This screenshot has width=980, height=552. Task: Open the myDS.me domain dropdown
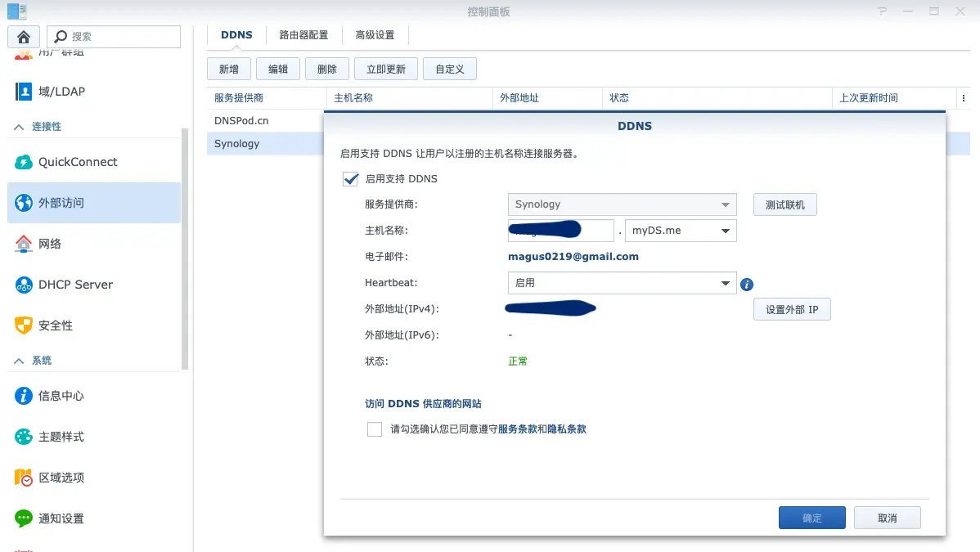(681, 231)
